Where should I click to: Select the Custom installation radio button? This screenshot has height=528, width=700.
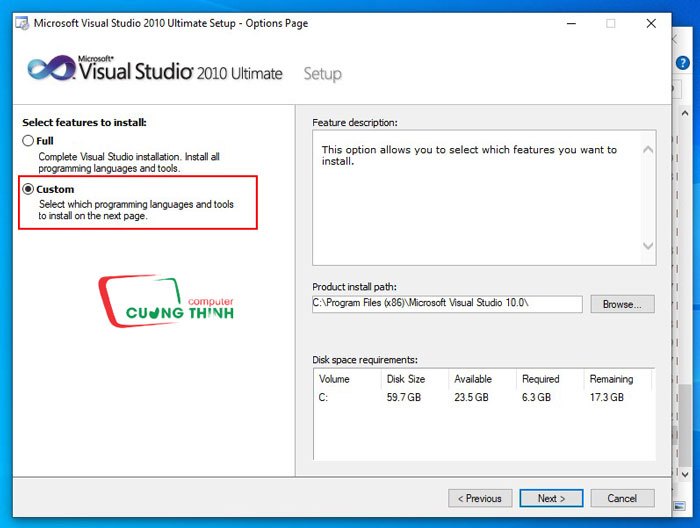click(28, 189)
